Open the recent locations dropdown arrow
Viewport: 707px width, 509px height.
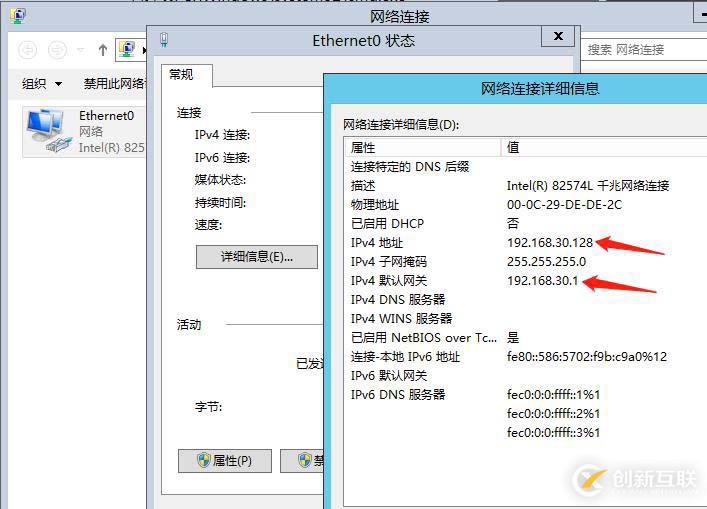pyautogui.click(x=81, y=50)
